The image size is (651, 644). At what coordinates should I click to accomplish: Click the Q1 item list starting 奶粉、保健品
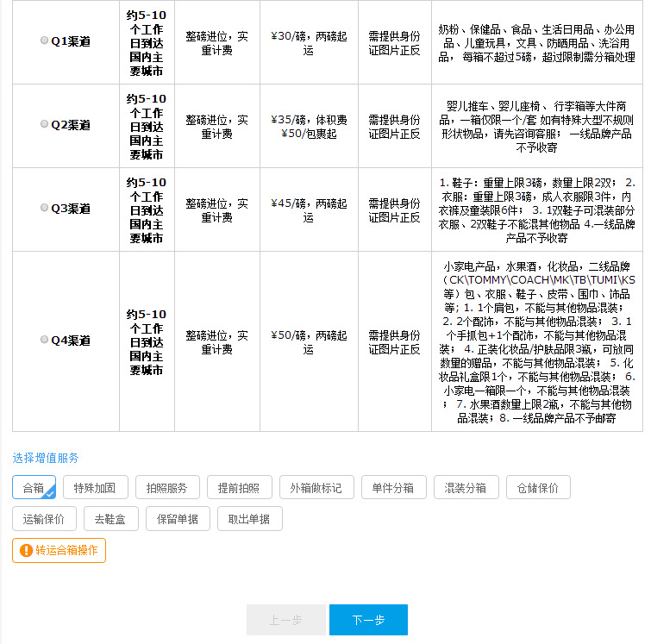[x=537, y=43]
